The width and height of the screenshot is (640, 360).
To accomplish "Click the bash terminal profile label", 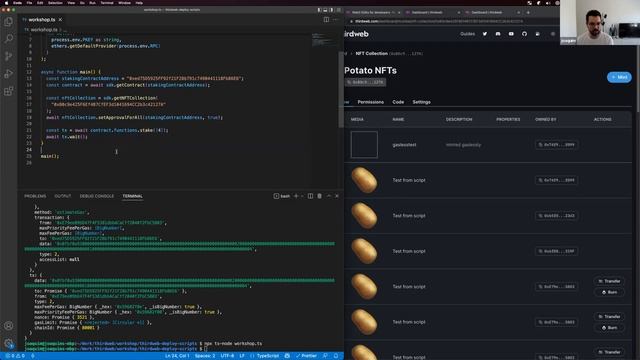I will (282, 196).
